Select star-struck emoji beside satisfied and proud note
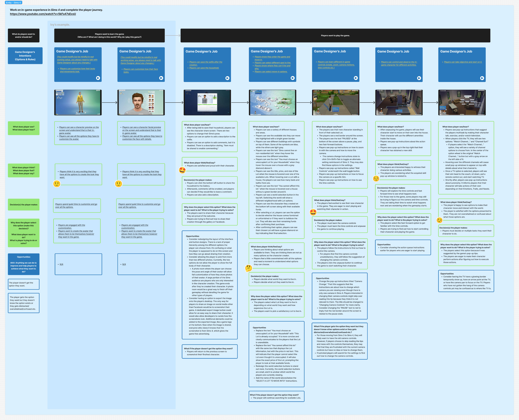519x420 pixels. 182,170
